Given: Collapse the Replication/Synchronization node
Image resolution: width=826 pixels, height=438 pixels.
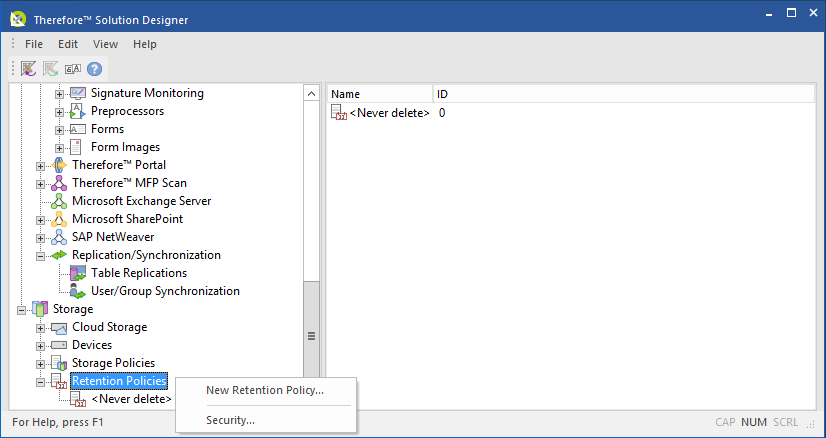Looking at the screenshot, I should point(41,256).
